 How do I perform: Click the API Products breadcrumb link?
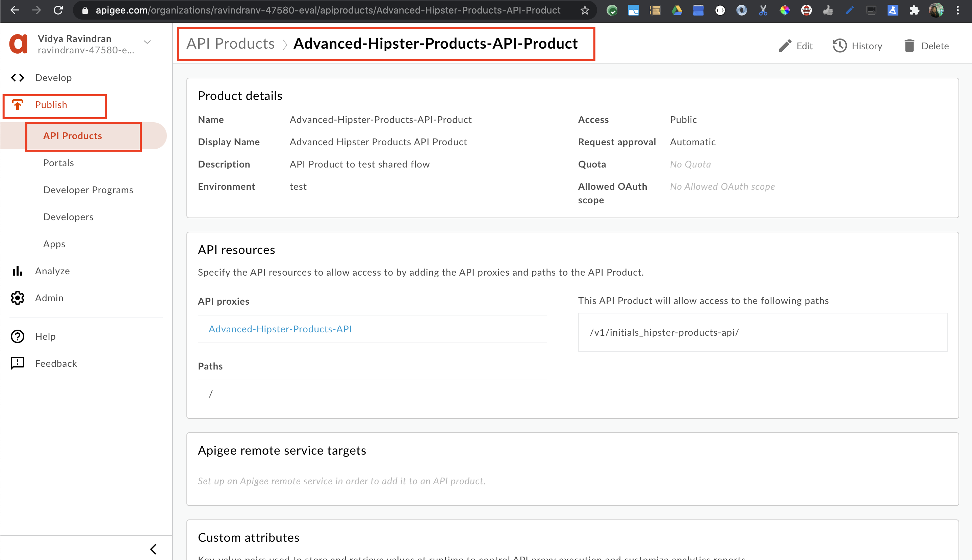pos(231,44)
